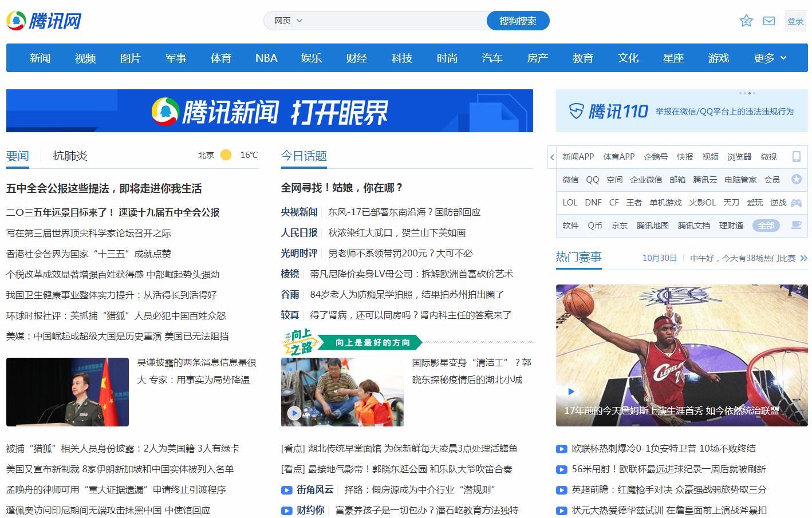Click the 全部 pill button in services
The image size is (812, 518).
point(766,226)
